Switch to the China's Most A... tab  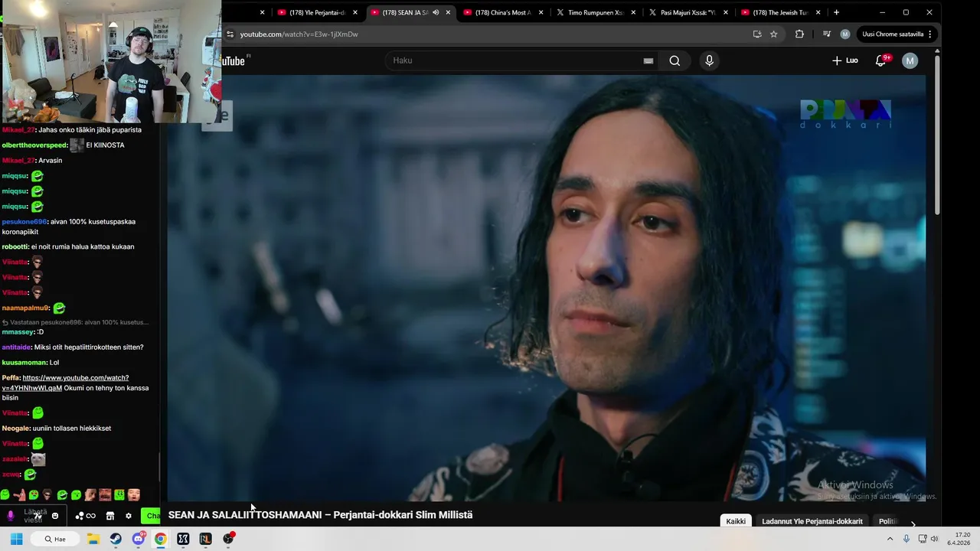[x=503, y=12]
